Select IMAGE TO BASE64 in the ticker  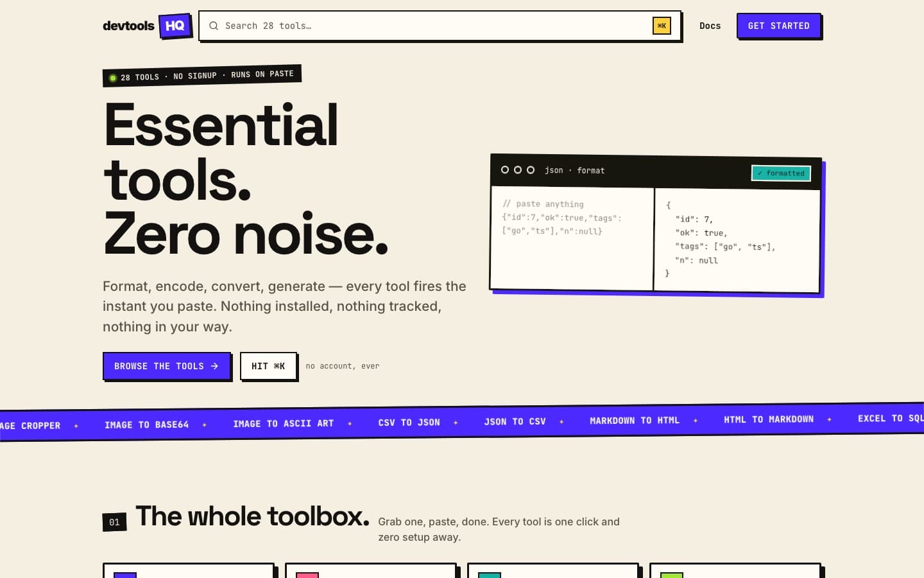[146, 425]
